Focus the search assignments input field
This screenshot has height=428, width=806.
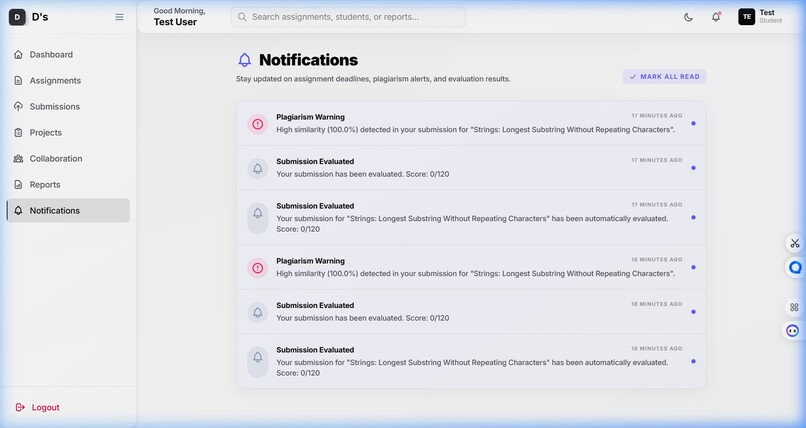[x=348, y=17]
